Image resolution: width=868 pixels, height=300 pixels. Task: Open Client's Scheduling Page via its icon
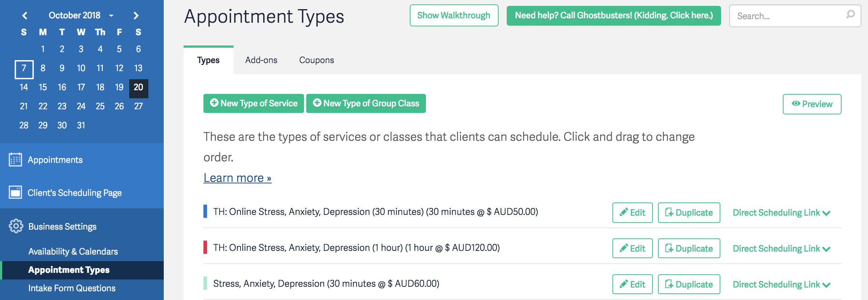pyautogui.click(x=15, y=192)
